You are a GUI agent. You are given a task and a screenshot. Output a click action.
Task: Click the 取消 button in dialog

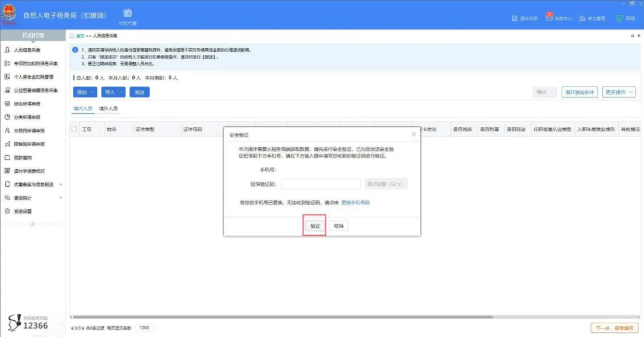click(x=339, y=226)
